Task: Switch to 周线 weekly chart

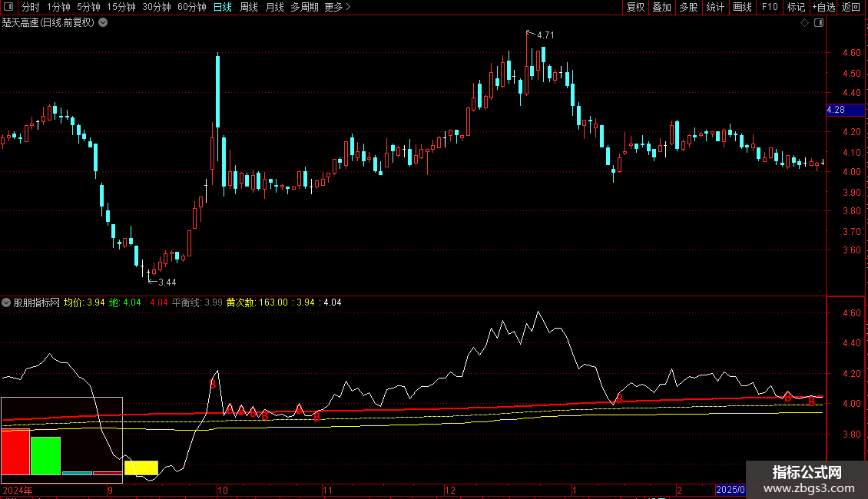Action: coord(249,7)
